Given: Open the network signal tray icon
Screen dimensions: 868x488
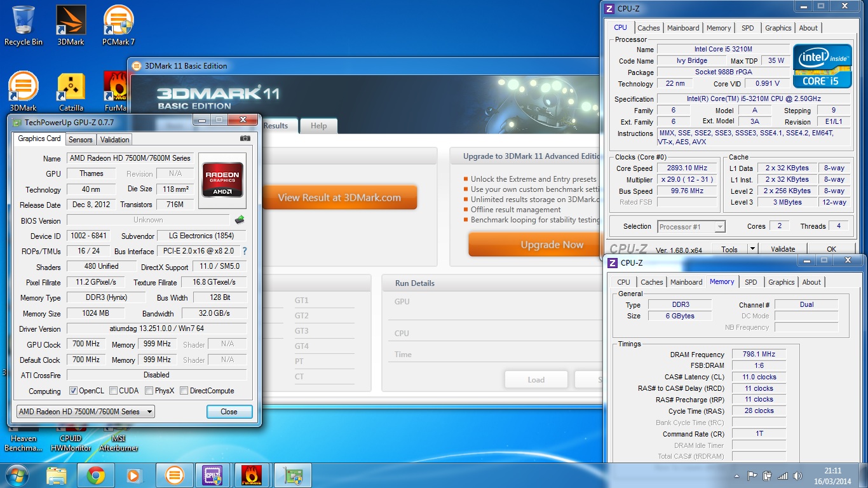Looking at the screenshot, I should tap(783, 475).
